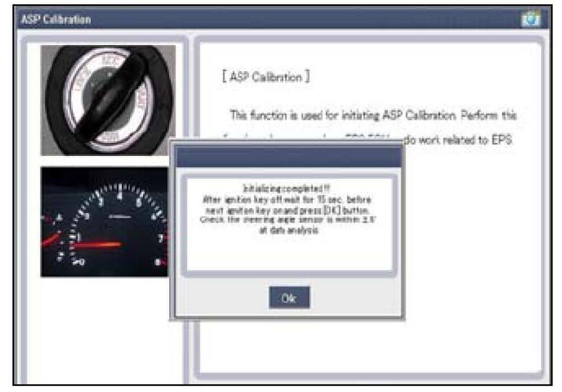Click the popup dialog's dark blue title bar

[288, 157]
